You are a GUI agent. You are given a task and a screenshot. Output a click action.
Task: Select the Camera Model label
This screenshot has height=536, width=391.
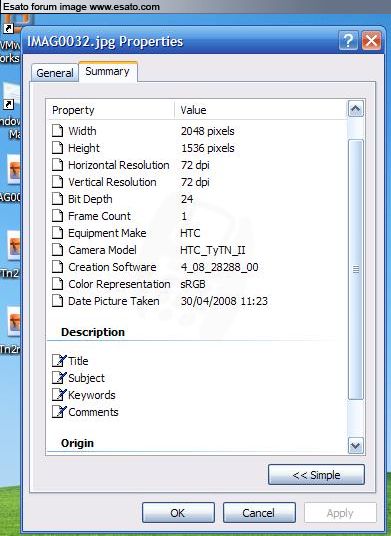[x=103, y=250]
